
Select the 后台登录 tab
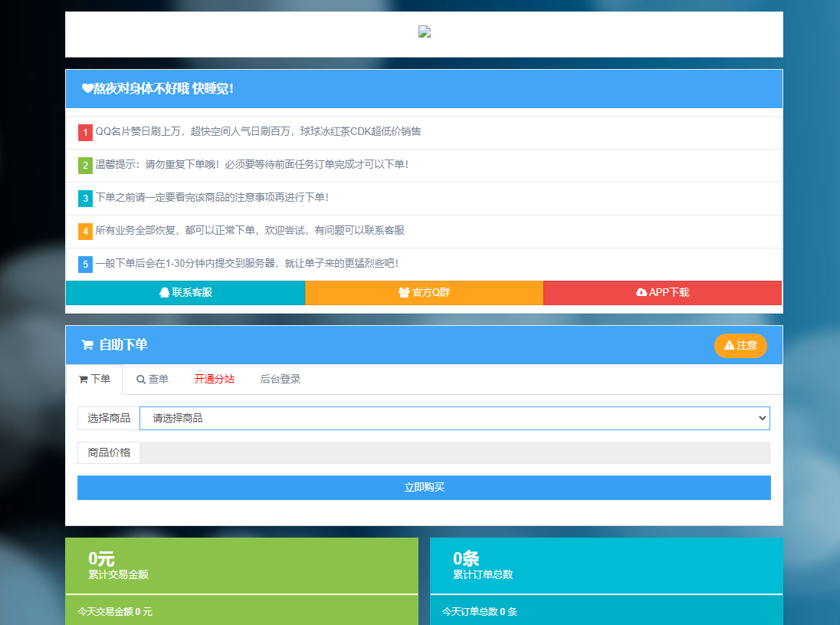[280, 380]
